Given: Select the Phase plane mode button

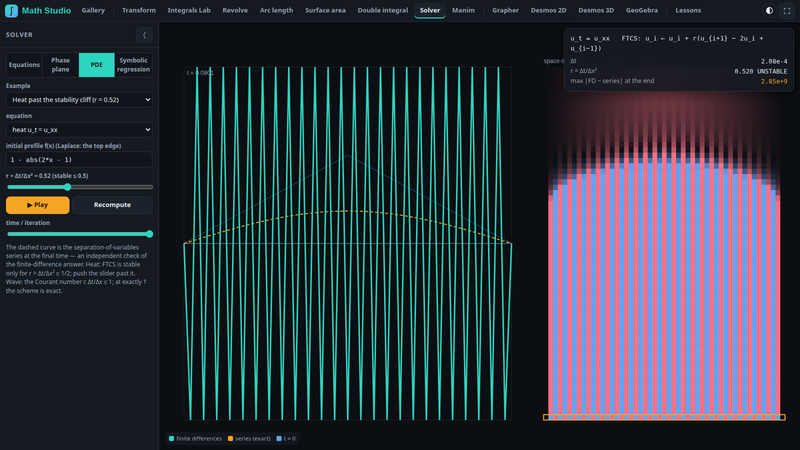Looking at the screenshot, I should click(x=60, y=65).
